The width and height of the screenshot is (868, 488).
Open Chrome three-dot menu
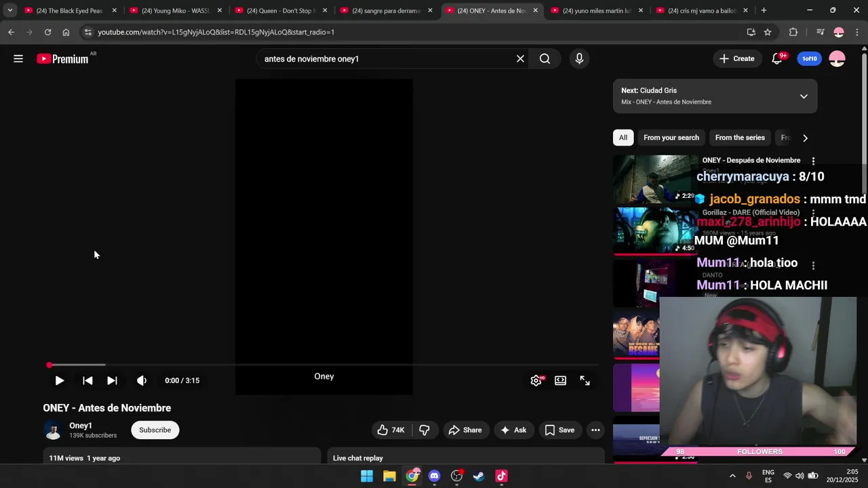tap(857, 32)
